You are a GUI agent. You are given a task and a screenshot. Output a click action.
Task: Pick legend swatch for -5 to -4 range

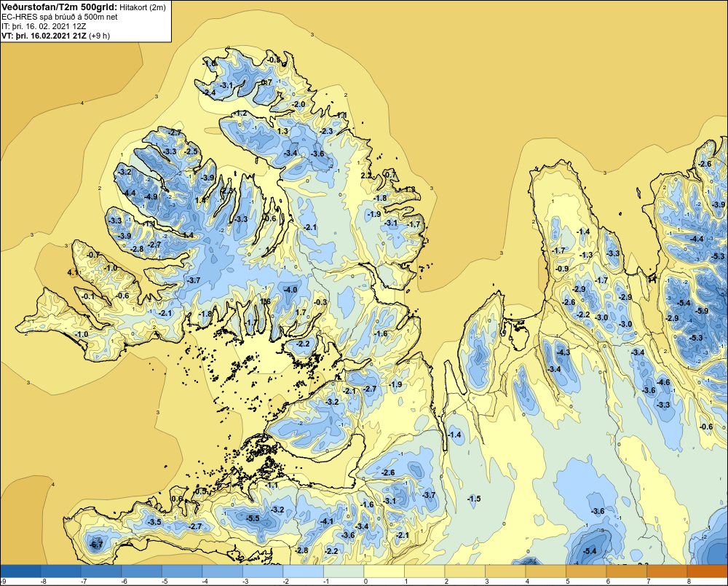click(x=182, y=571)
